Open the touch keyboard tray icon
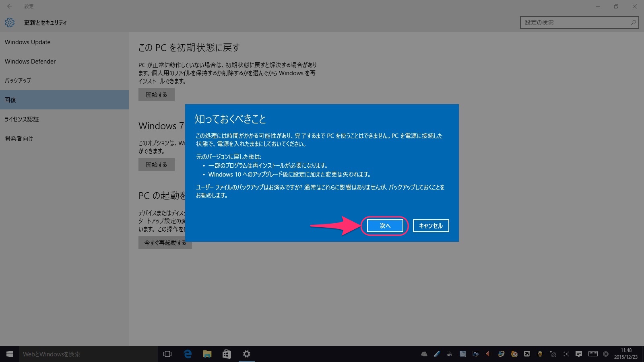 tap(593, 354)
